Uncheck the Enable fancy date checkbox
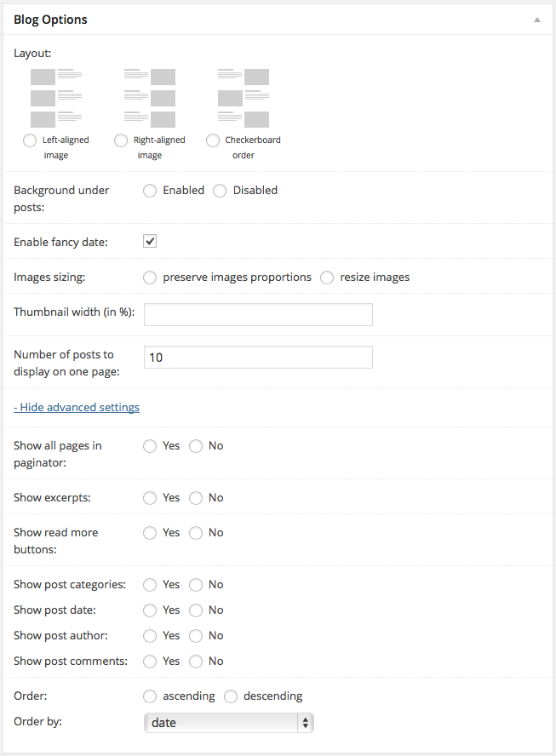Screen dimensions: 556x756 click(150, 242)
